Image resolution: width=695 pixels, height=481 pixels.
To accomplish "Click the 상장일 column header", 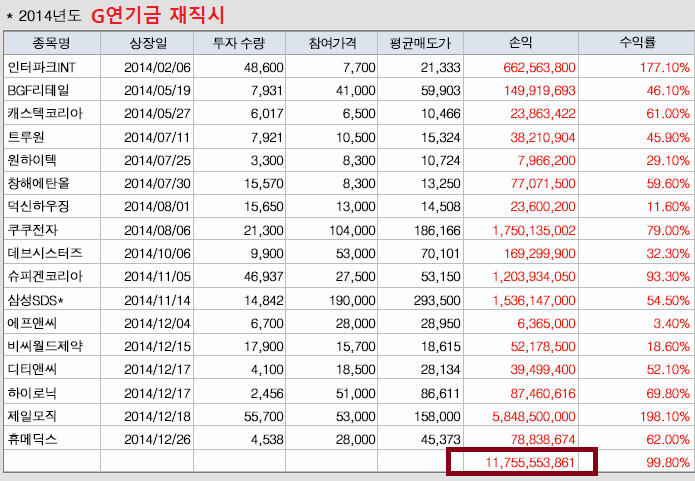I will coord(148,43).
